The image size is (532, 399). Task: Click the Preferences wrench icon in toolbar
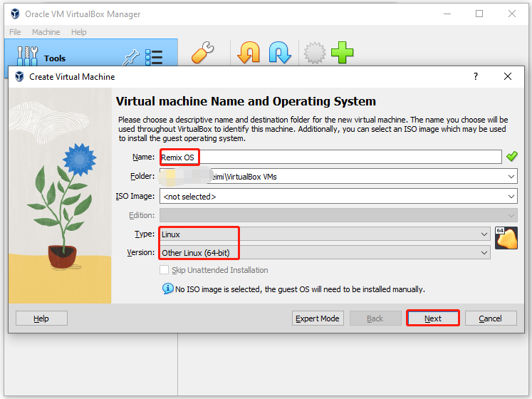pyautogui.click(x=203, y=53)
